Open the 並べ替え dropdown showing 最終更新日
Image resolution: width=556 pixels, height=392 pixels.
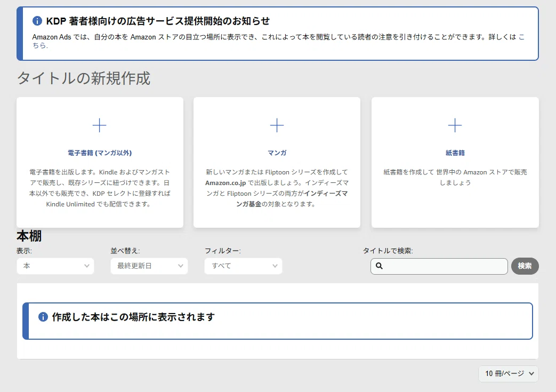(x=149, y=266)
